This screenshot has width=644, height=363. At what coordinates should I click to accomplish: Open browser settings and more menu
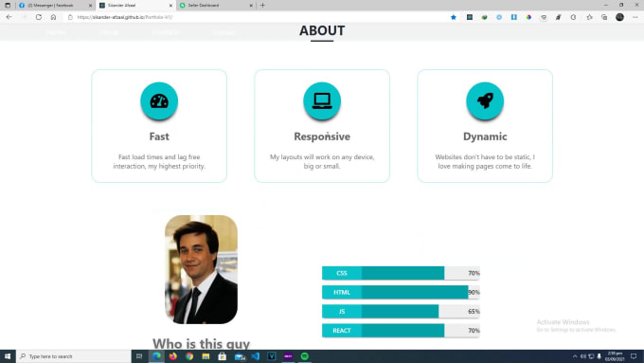click(635, 17)
